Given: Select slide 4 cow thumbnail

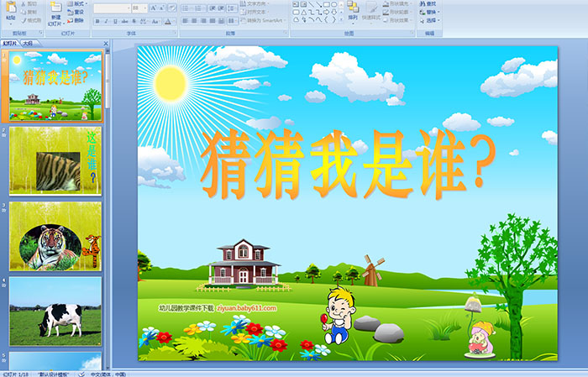Looking at the screenshot, I should point(55,311).
